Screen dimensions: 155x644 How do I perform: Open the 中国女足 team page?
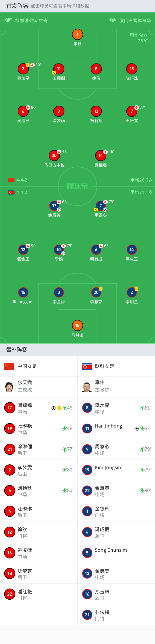coord(27,366)
